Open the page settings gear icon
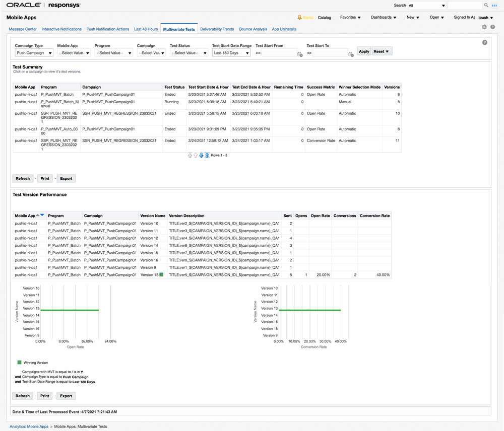The image size is (504, 431). [x=484, y=27]
